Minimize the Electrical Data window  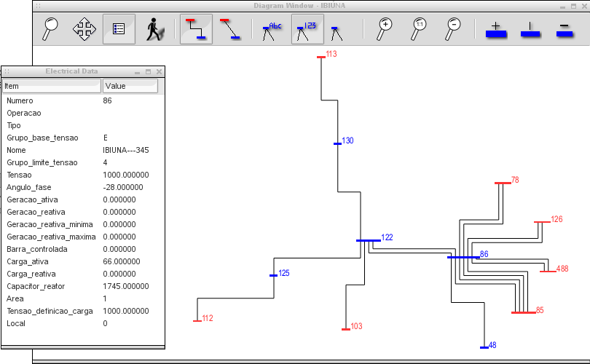click(138, 72)
